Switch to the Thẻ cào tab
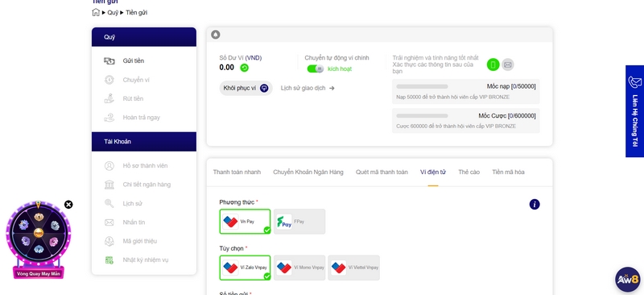 469,172
